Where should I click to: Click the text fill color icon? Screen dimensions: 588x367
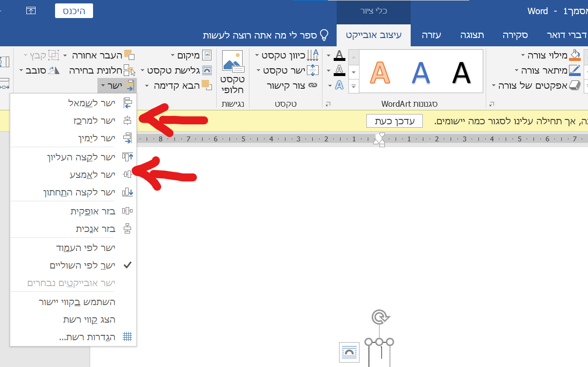(340, 55)
